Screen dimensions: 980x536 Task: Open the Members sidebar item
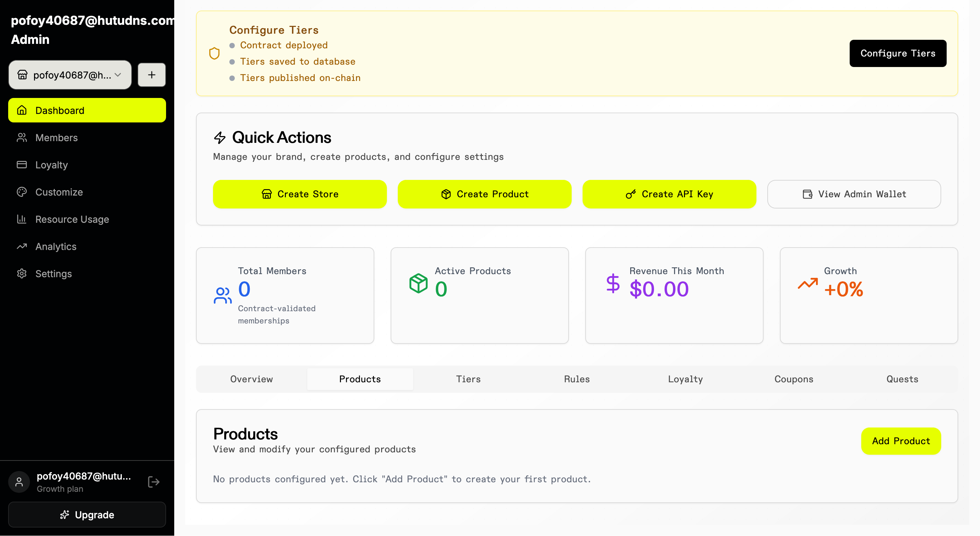pos(56,138)
